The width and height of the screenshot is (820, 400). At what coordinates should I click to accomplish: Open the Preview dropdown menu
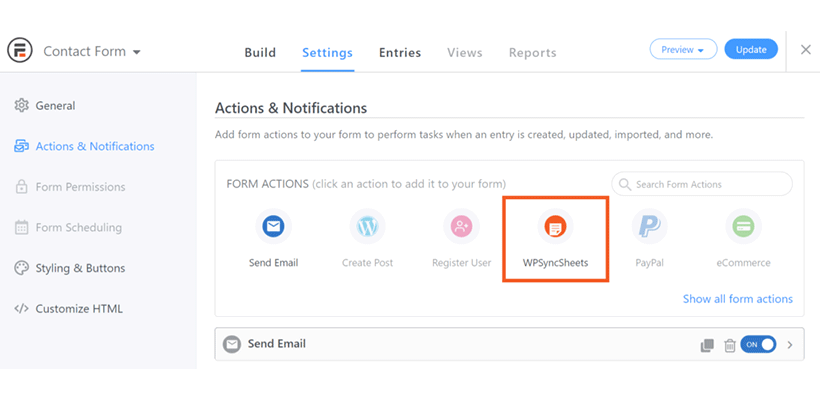683,50
